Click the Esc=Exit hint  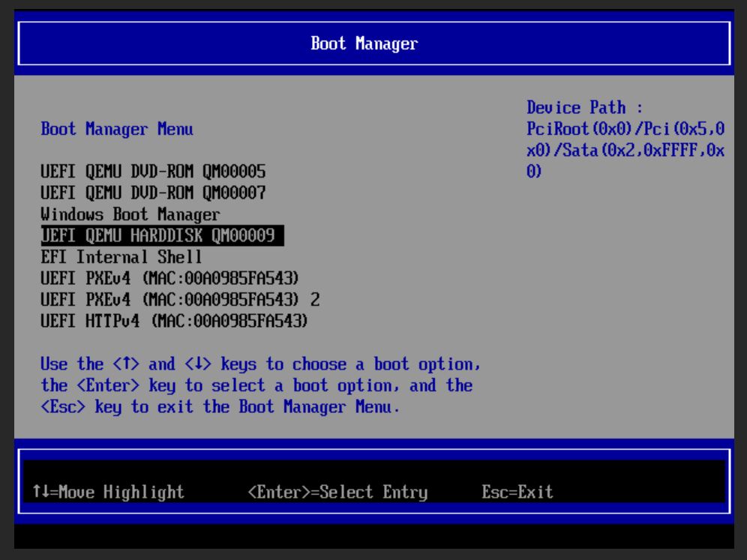coord(517,492)
